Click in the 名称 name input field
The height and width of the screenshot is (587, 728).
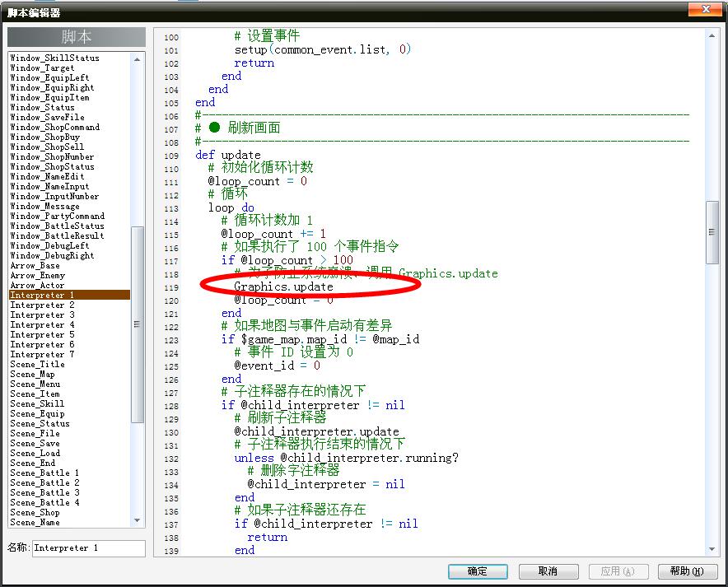(89, 548)
